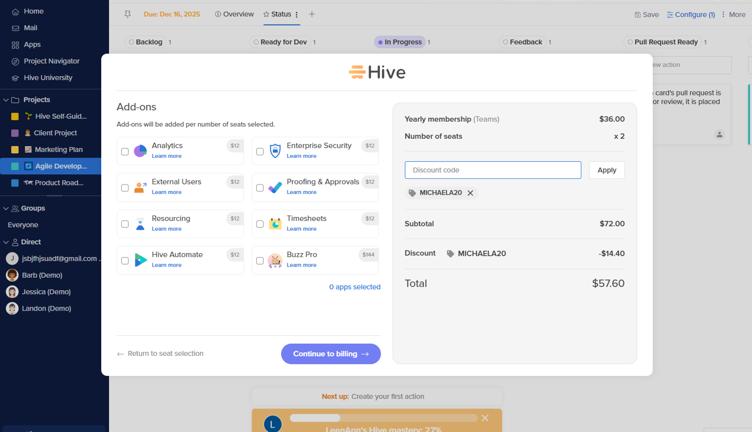
Task: Open the More menu
Action: [733, 15]
